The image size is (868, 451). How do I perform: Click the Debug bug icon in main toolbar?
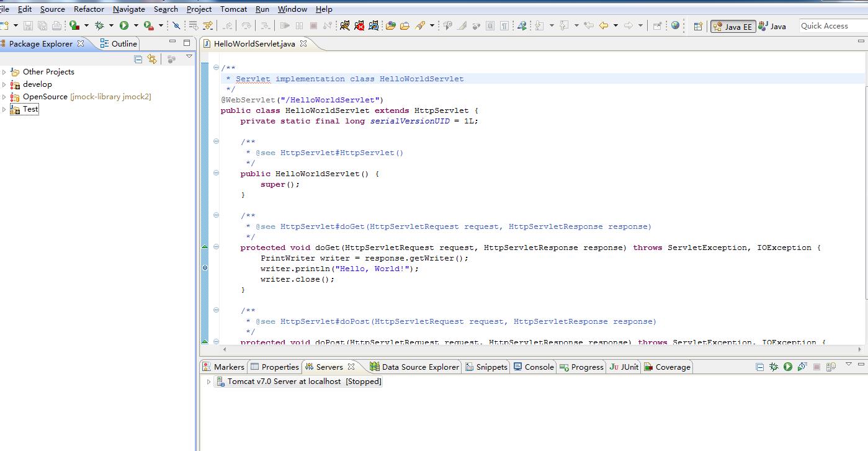point(99,25)
